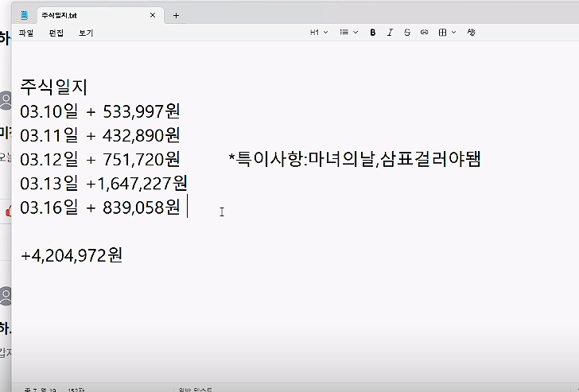Click the Notepad app icon beside the tab

coord(25,15)
